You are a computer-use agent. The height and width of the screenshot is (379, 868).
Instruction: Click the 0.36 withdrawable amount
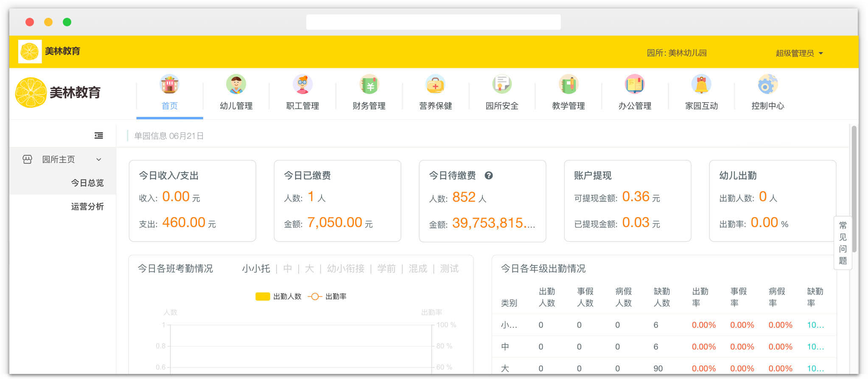636,197
